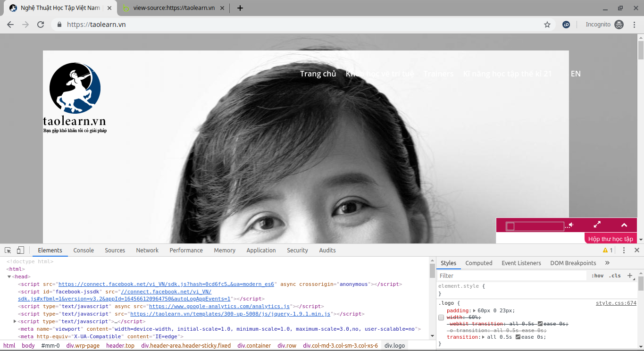Open the IP extension icon in toolbar
The height and width of the screenshot is (351, 644).
coord(566,25)
